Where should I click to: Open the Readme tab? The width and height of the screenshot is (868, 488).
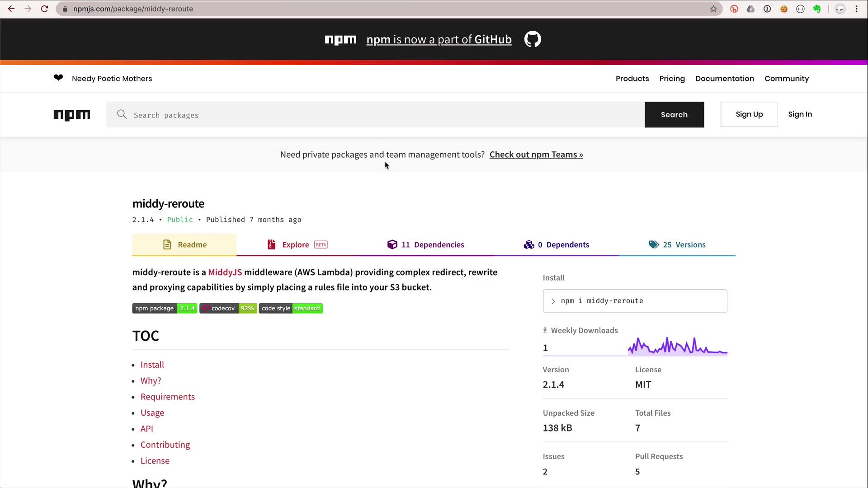click(x=184, y=244)
